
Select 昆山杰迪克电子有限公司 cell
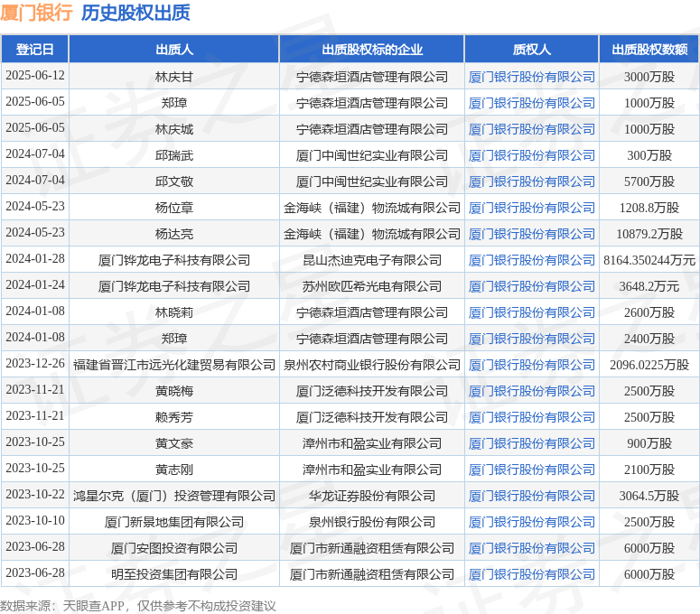click(x=372, y=260)
